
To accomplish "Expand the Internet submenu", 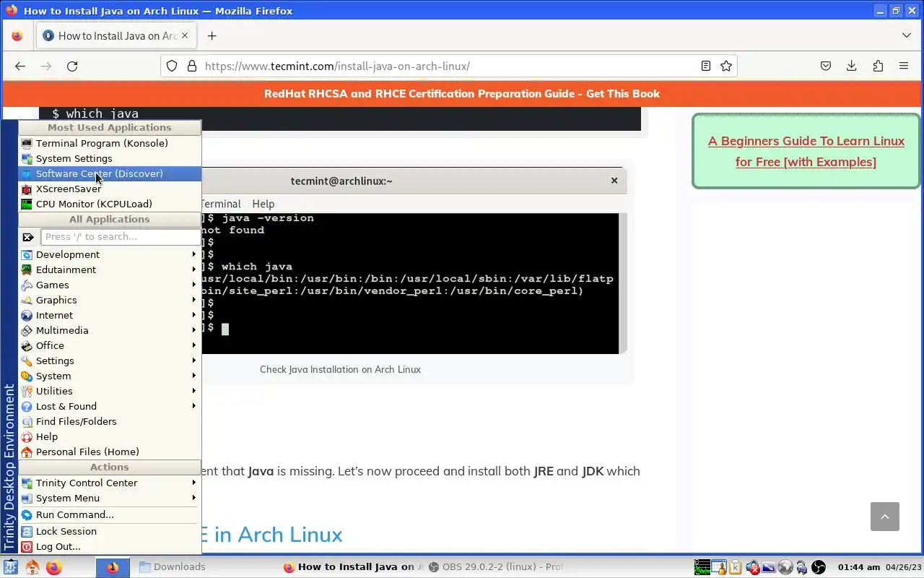I will coord(110,315).
